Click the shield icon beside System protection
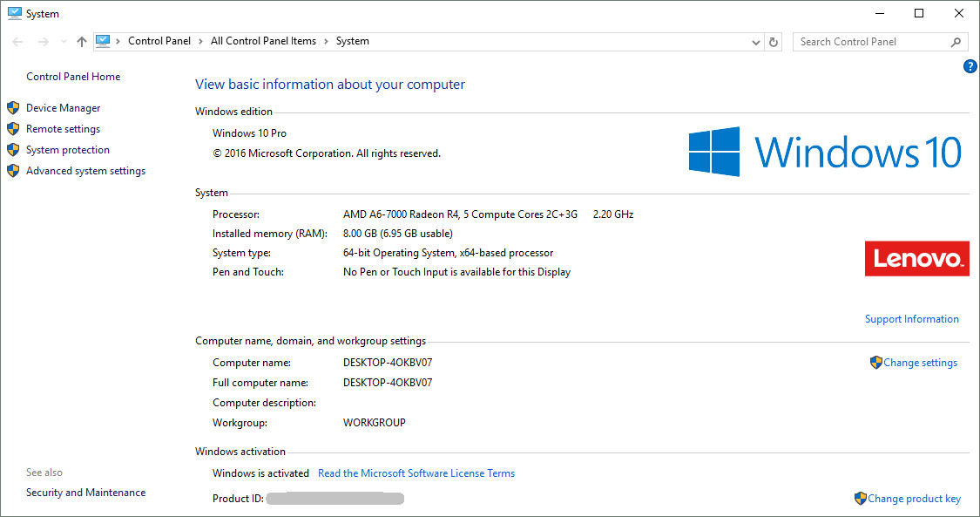The height and width of the screenshot is (517, 980). coord(13,149)
